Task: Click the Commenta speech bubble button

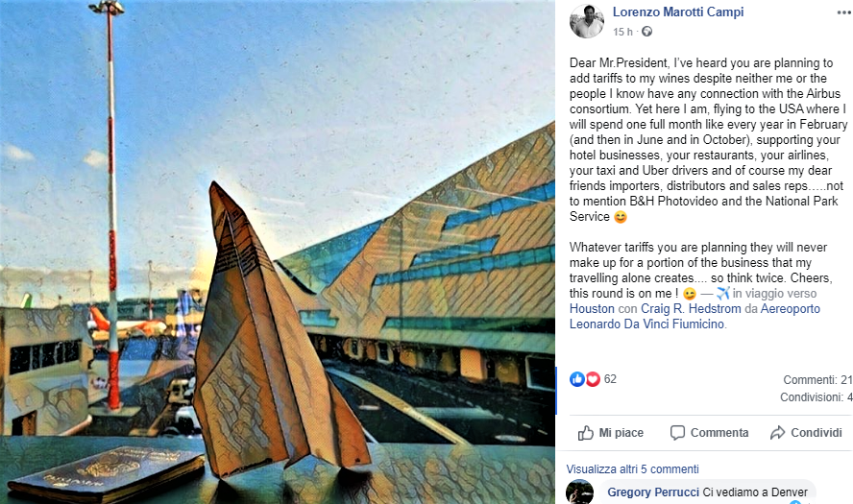Action: [709, 433]
